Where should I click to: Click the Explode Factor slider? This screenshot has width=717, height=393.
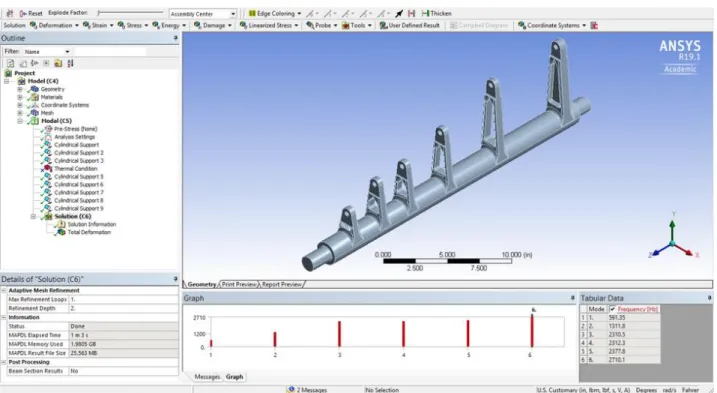130,13
